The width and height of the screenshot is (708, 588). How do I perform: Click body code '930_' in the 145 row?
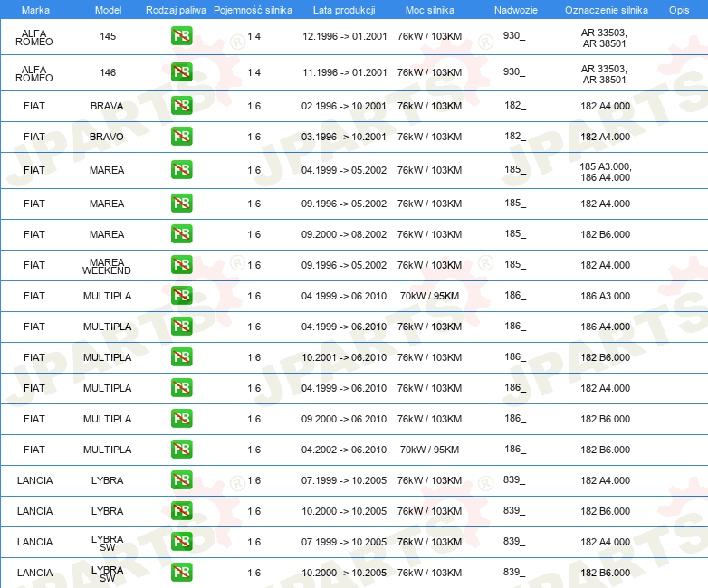(x=514, y=35)
